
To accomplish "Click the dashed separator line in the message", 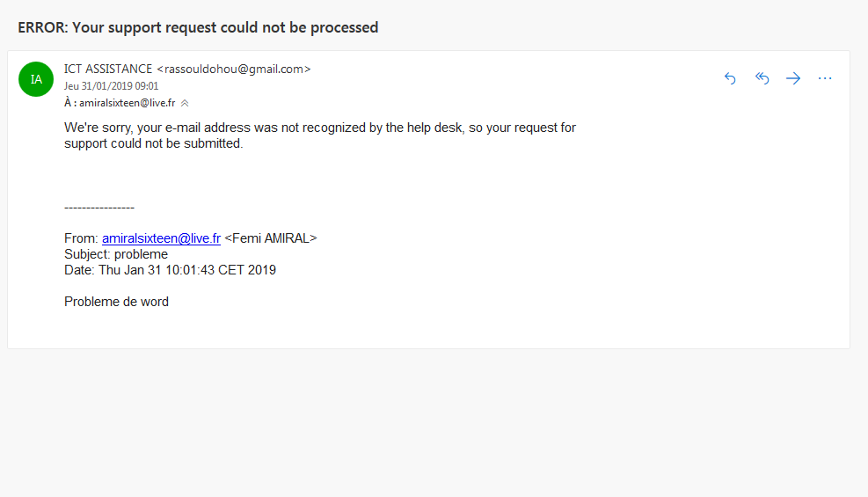I will coord(99,208).
